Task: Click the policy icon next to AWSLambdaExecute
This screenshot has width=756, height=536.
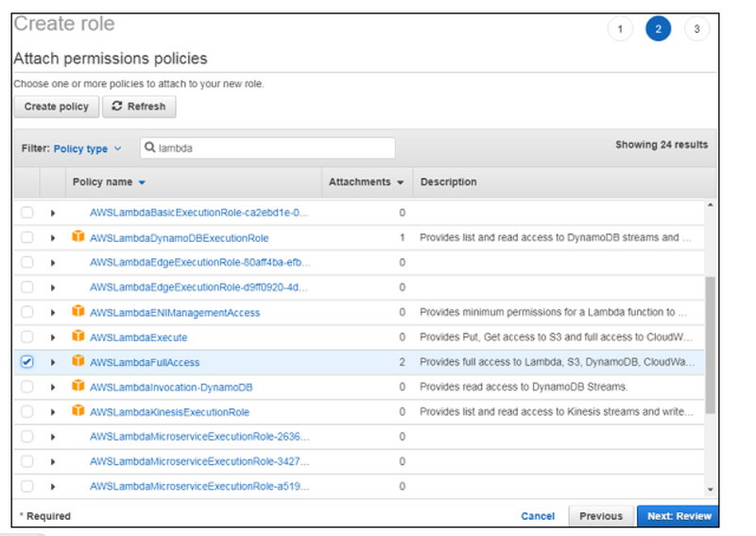Action: click(x=78, y=337)
